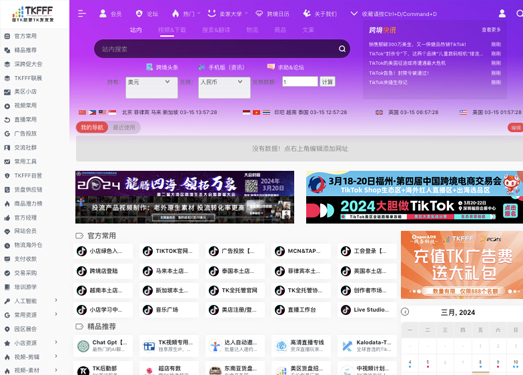Image resolution: width=523 pixels, height=375 pixels.
Task: Click the magnifier icon in search bar
Action: (x=342, y=49)
